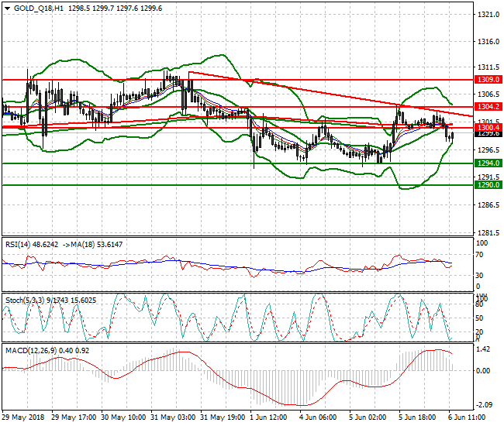Click the current price marker 1299.6
Screen dimensions: 504x426
click(488, 134)
